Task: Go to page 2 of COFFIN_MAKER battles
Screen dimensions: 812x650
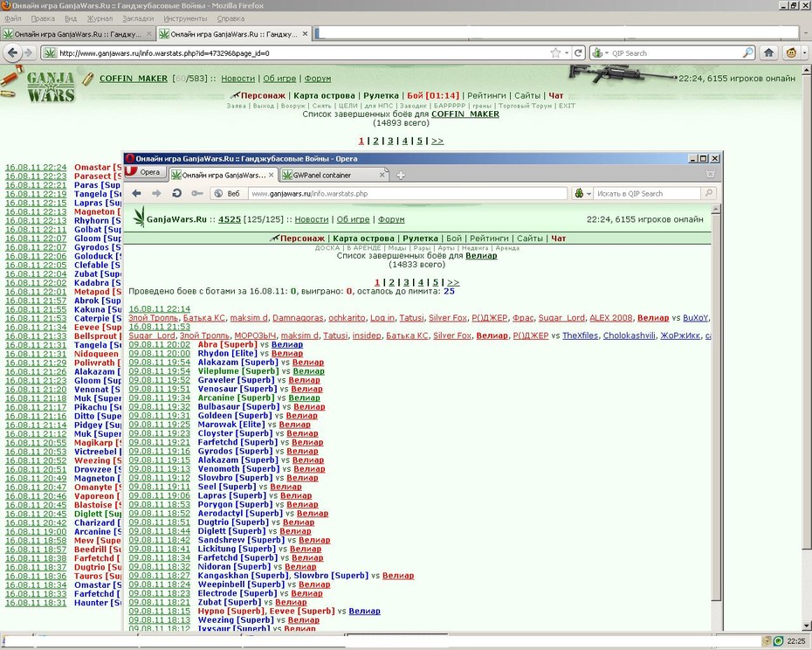Action: click(376, 141)
